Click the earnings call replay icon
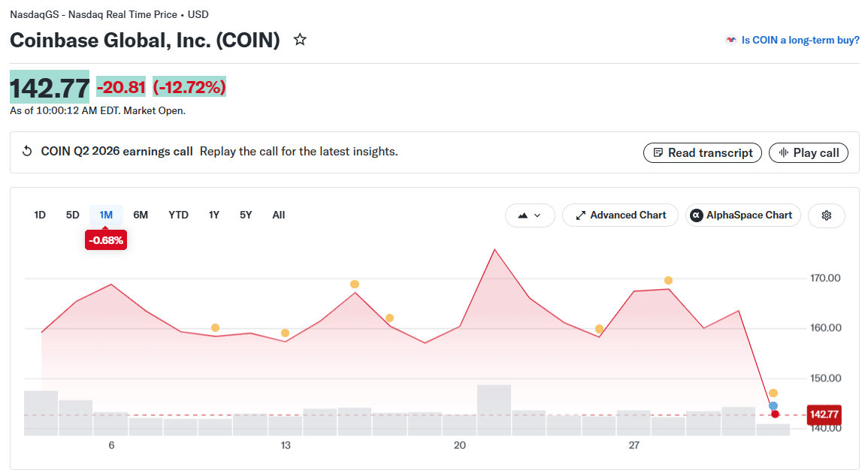 coord(26,151)
